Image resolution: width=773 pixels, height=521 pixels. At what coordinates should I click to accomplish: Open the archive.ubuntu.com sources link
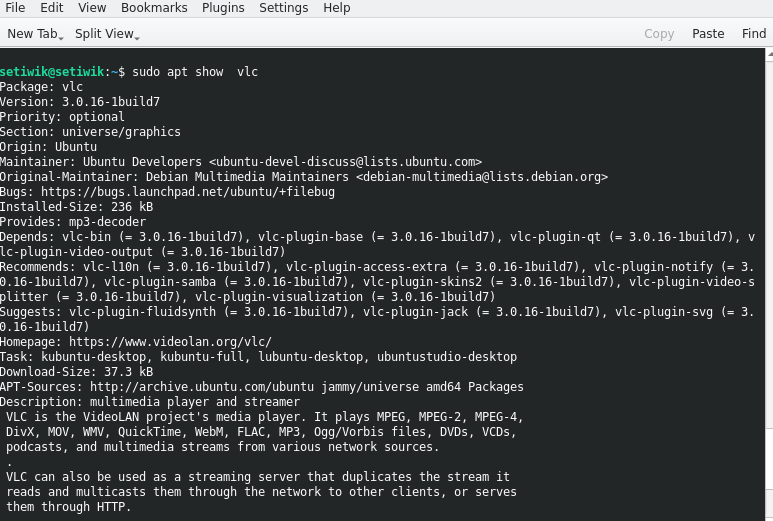tap(202, 386)
